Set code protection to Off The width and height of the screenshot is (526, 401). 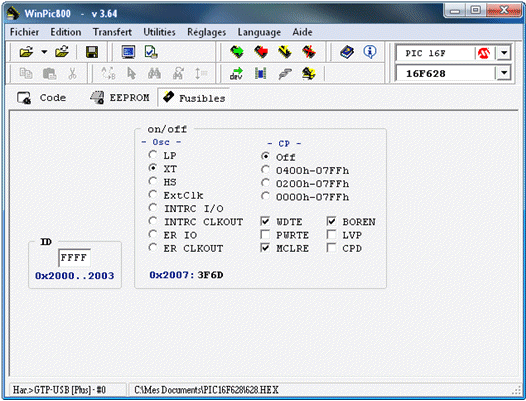pos(265,157)
